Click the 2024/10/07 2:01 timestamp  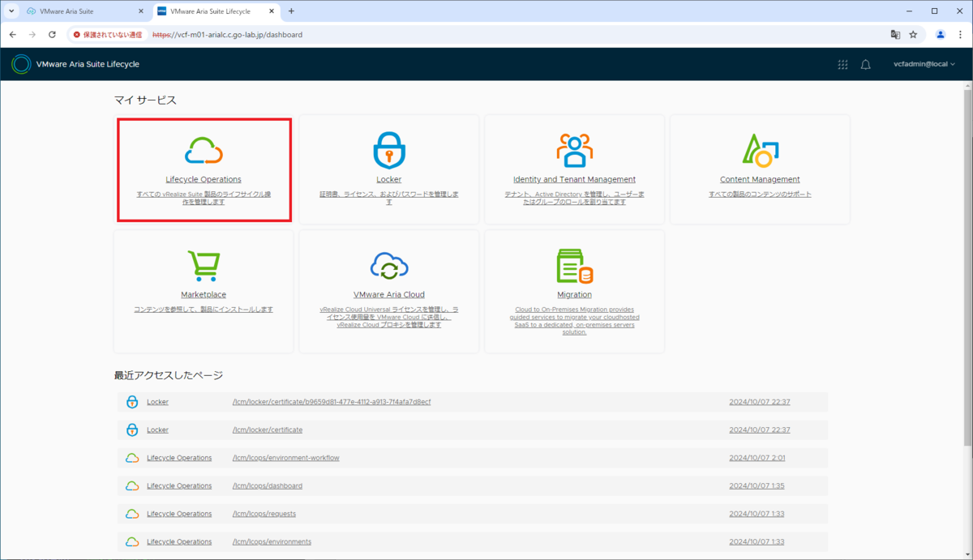click(759, 458)
